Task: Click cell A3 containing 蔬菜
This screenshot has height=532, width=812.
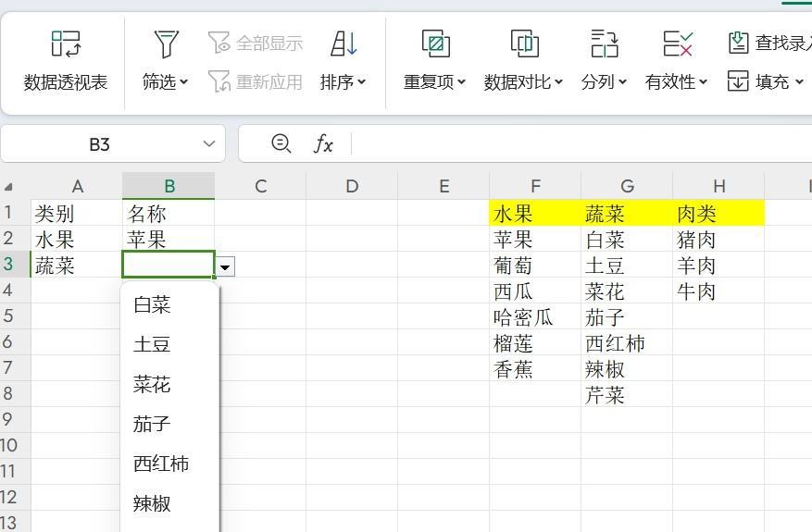Action: pos(77,265)
